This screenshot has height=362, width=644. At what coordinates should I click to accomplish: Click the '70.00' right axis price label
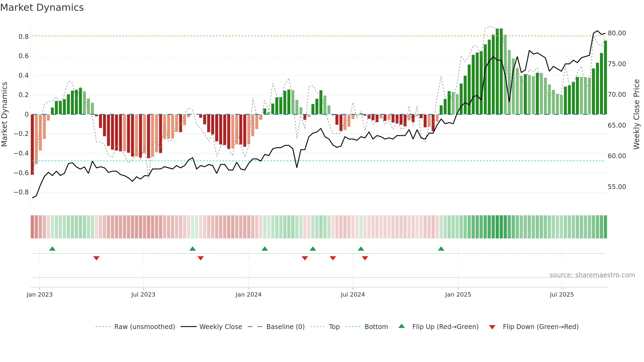(617, 94)
